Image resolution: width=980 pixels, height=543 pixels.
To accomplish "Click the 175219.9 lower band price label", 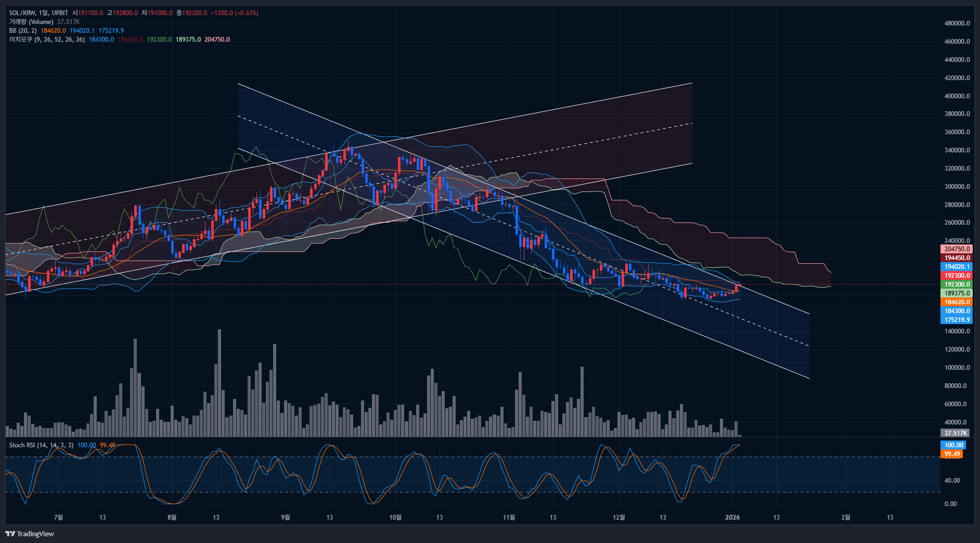I will click(956, 320).
